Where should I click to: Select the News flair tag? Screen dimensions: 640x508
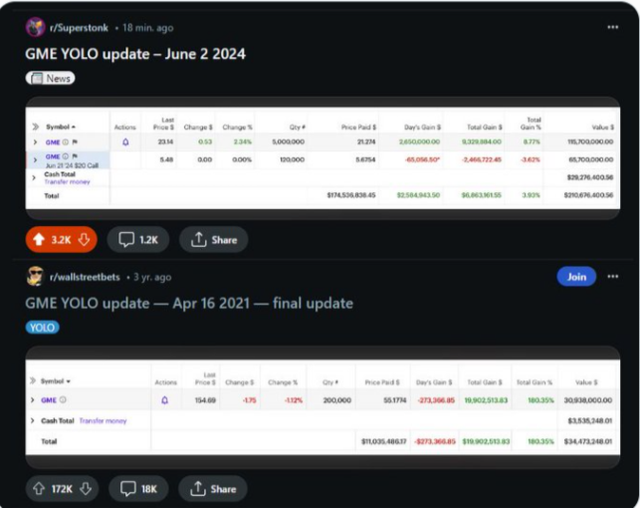(x=50, y=78)
